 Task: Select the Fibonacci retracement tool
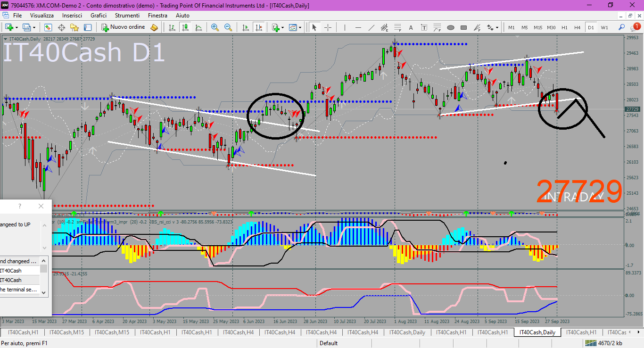click(x=397, y=27)
